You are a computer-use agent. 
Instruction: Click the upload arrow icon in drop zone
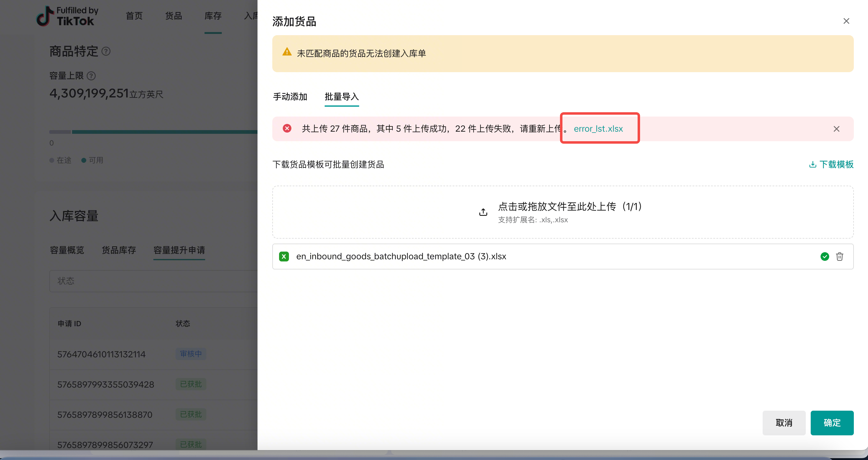pyautogui.click(x=483, y=212)
